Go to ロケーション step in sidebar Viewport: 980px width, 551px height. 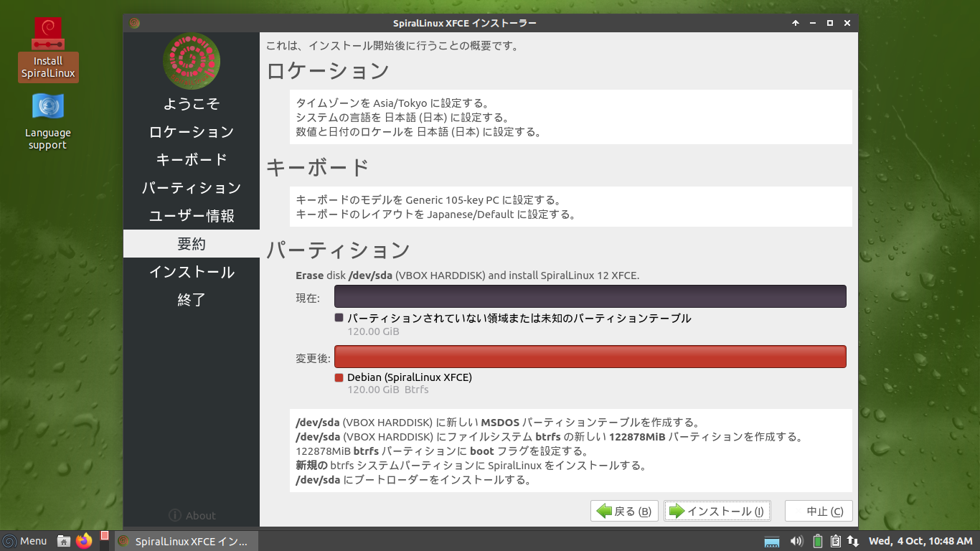point(192,132)
